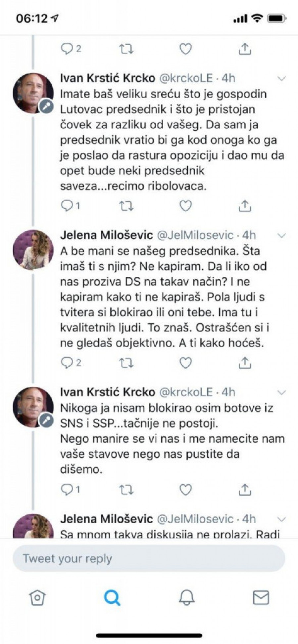Viewport: 298px width, 644px height.
Task: Like Jelena's tweet ending 'A ti kako hoćeš'
Action: pos(185,363)
